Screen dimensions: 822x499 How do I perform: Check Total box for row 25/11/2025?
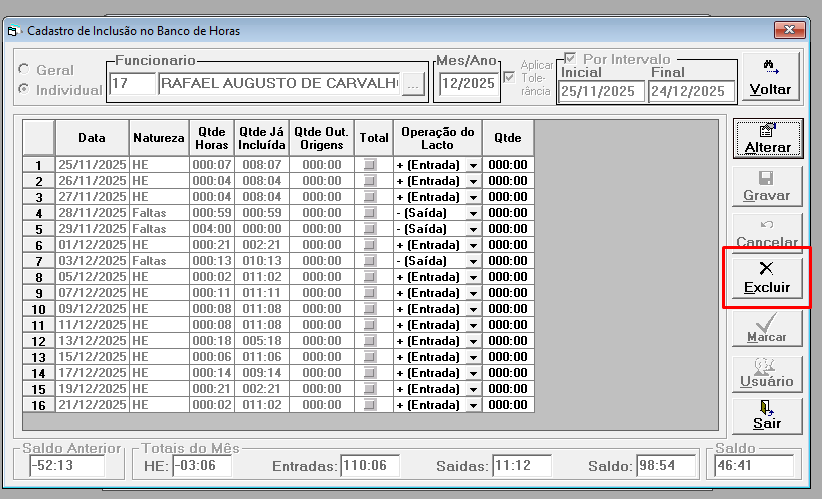coord(370,165)
